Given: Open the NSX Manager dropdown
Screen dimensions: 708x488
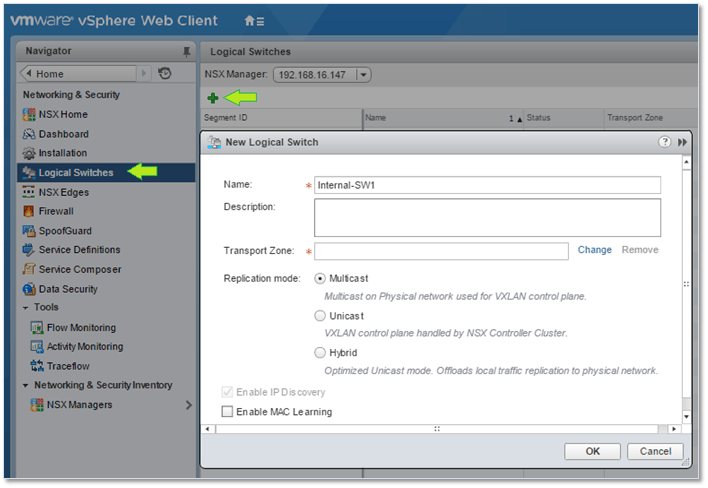Looking at the screenshot, I should tap(363, 75).
